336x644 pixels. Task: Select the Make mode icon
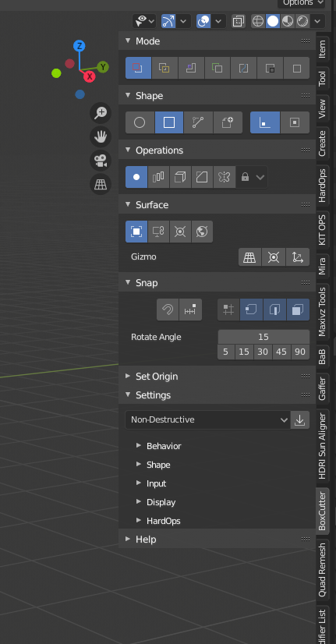tap(296, 68)
